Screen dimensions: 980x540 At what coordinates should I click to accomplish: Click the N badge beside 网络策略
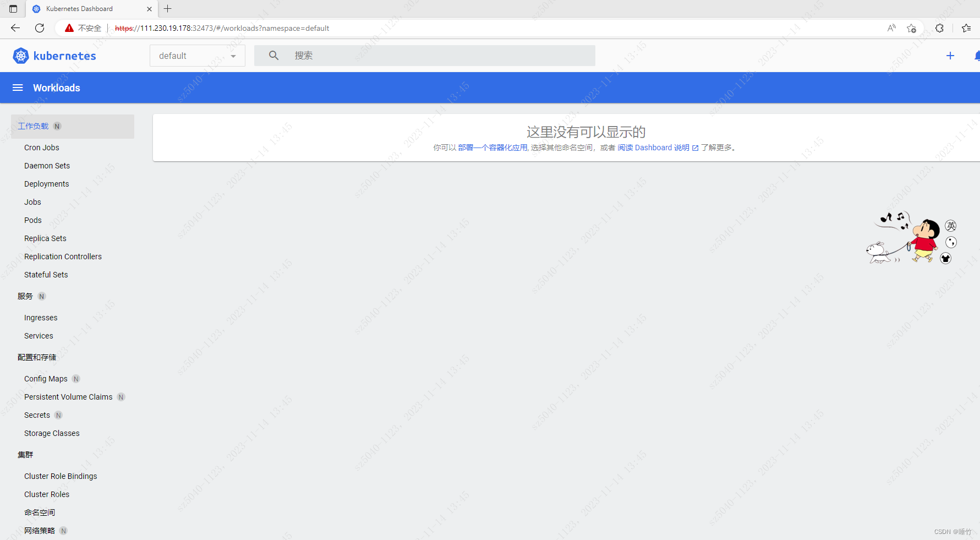tap(63, 531)
